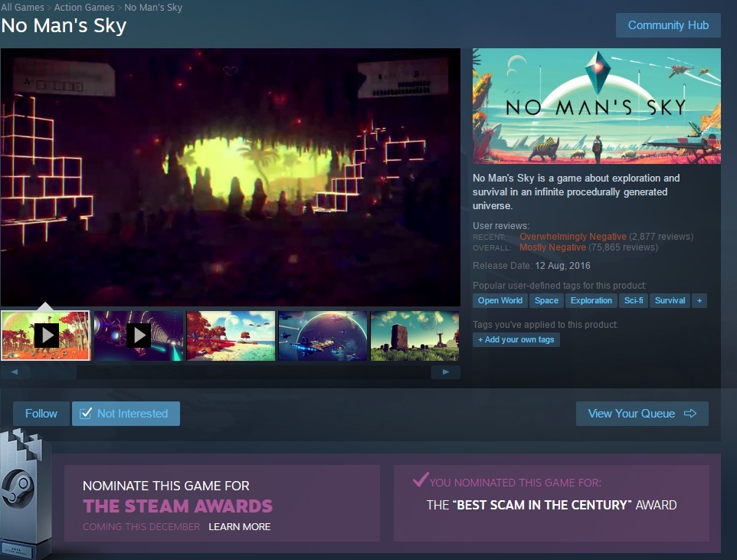
Task: Open the Community Hub
Action: 668,25
